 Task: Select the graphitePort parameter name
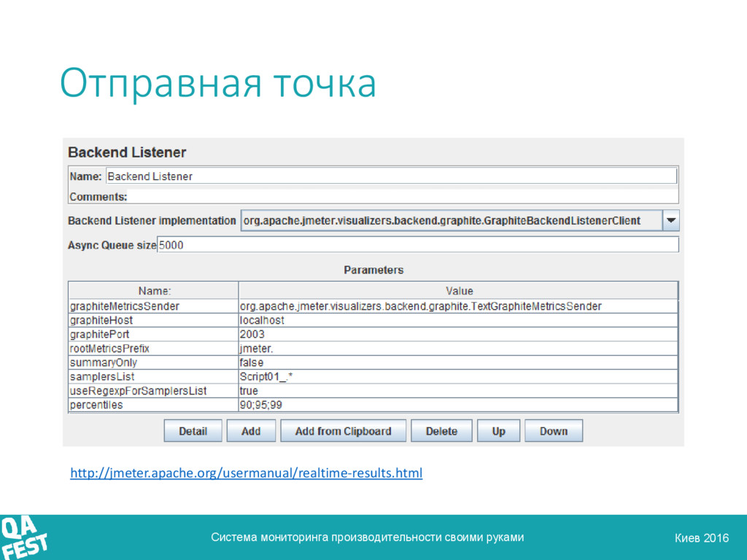[x=153, y=334]
